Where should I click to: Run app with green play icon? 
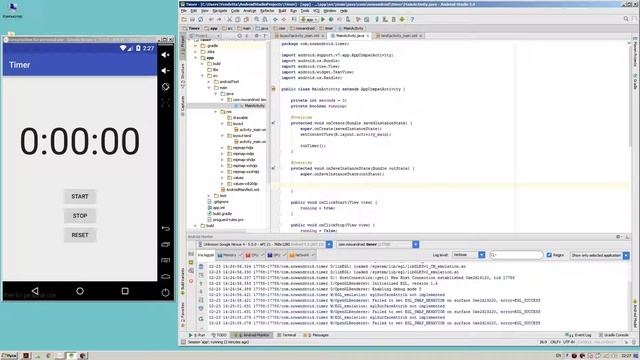[x=323, y=19]
